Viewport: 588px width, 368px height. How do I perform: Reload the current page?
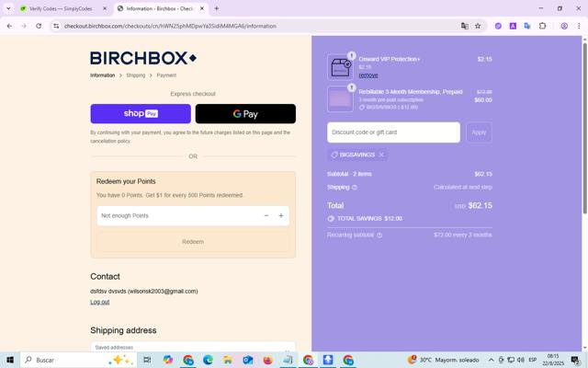(39, 26)
